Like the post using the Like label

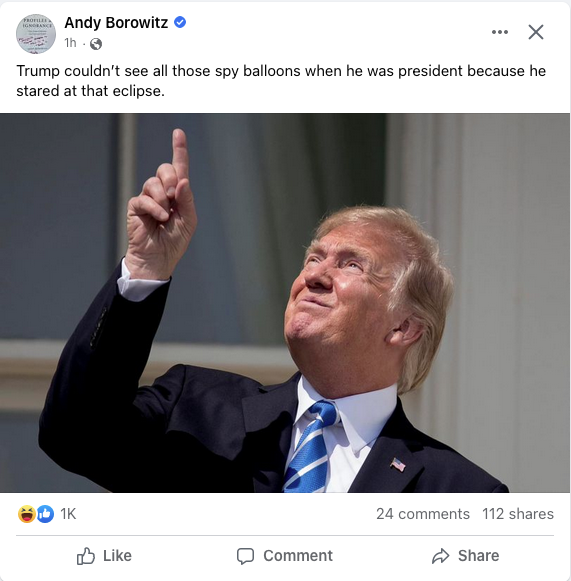click(117, 556)
